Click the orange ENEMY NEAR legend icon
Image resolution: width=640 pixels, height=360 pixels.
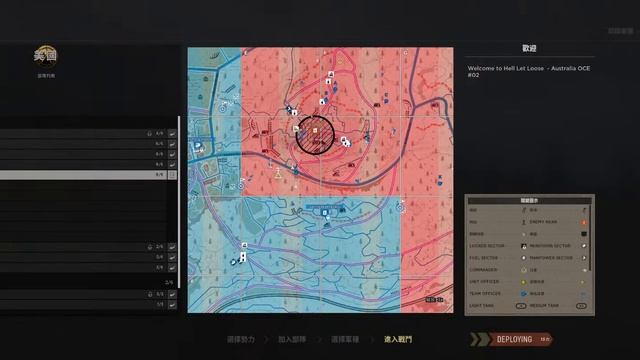[x=584, y=222]
